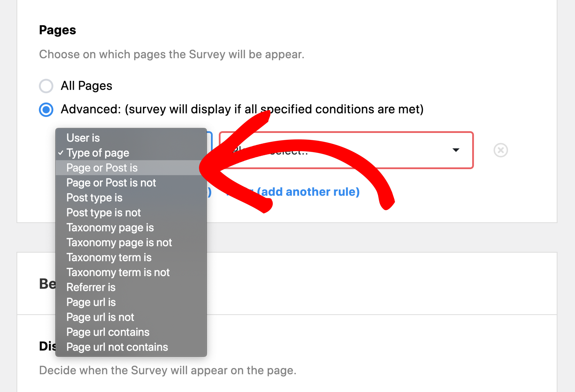Open the red-bordered Please select dropdown
The width and height of the screenshot is (575, 392).
[346, 150]
